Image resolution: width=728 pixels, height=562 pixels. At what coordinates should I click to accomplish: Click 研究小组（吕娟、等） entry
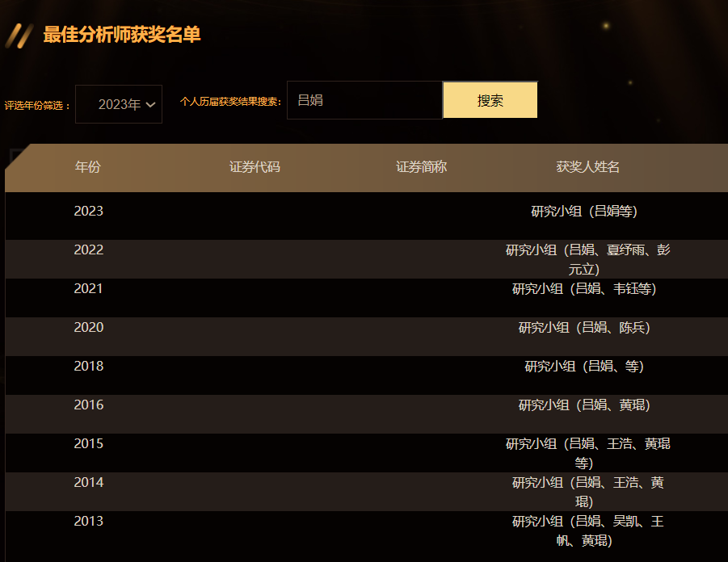click(x=584, y=366)
